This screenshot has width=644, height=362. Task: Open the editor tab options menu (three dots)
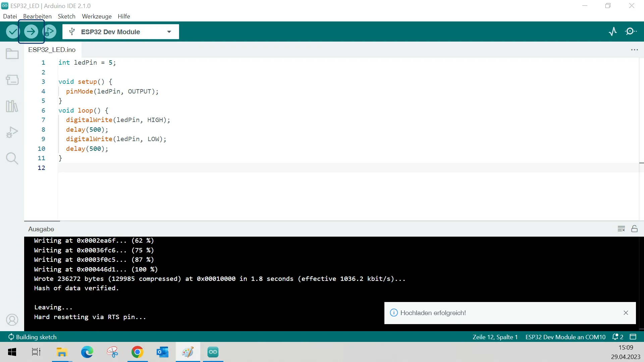[x=634, y=50]
